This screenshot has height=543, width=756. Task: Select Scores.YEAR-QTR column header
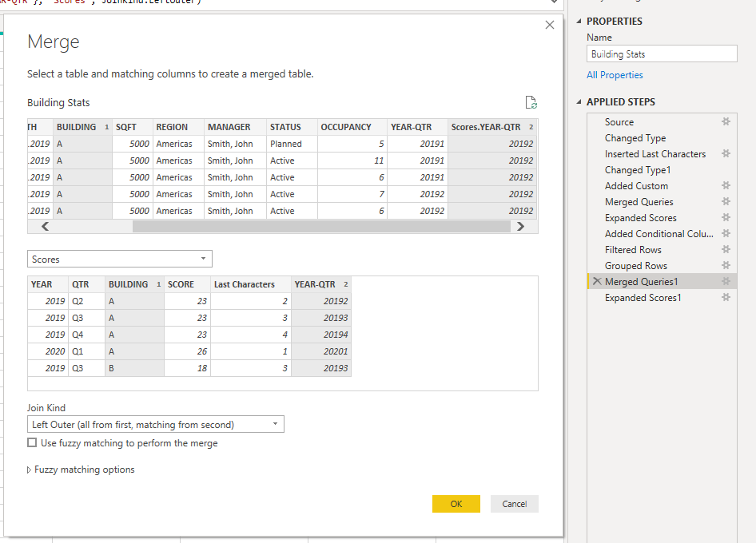click(493, 127)
